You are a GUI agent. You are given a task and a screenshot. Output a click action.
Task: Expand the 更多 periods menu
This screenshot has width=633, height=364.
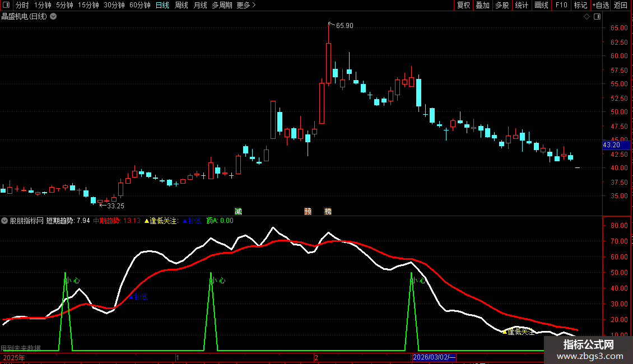point(246,5)
